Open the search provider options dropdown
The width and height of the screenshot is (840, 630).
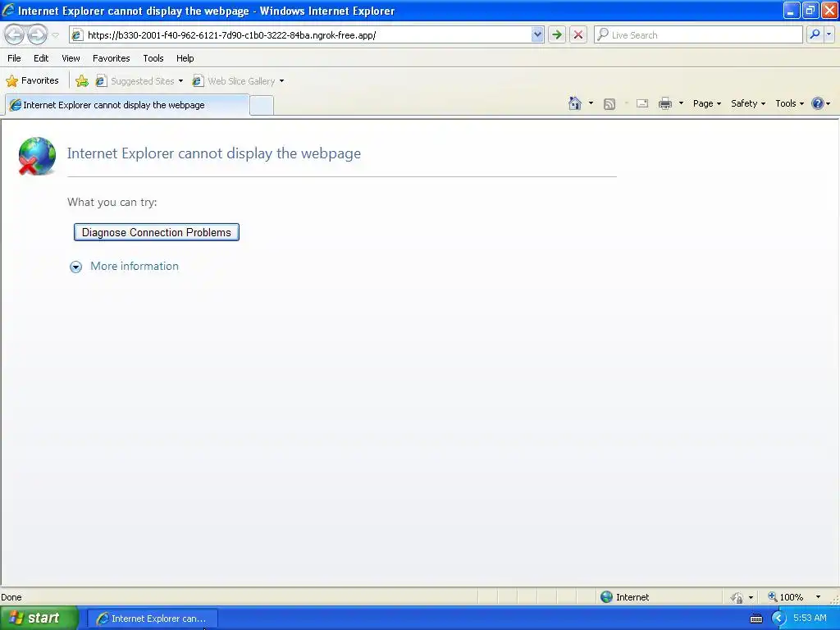[x=829, y=34]
